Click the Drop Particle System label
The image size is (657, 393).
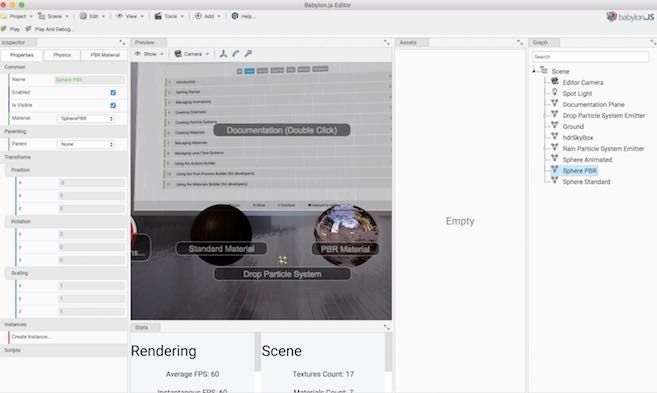click(282, 274)
